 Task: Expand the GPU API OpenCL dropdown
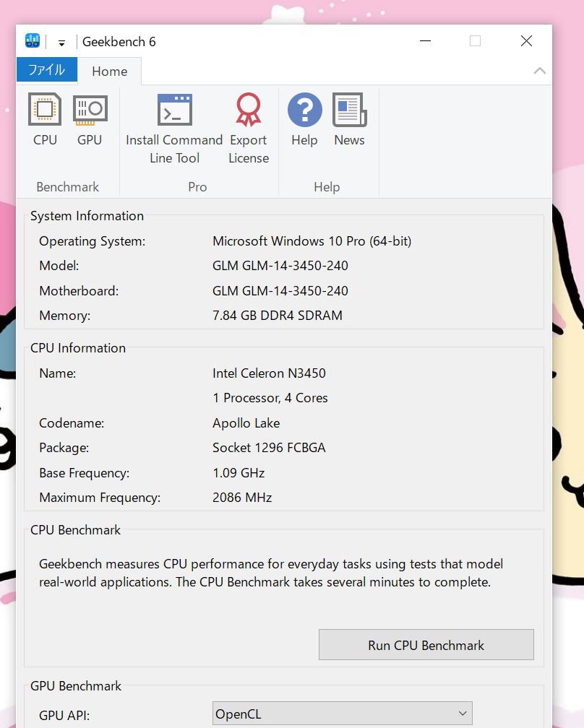pos(342,713)
